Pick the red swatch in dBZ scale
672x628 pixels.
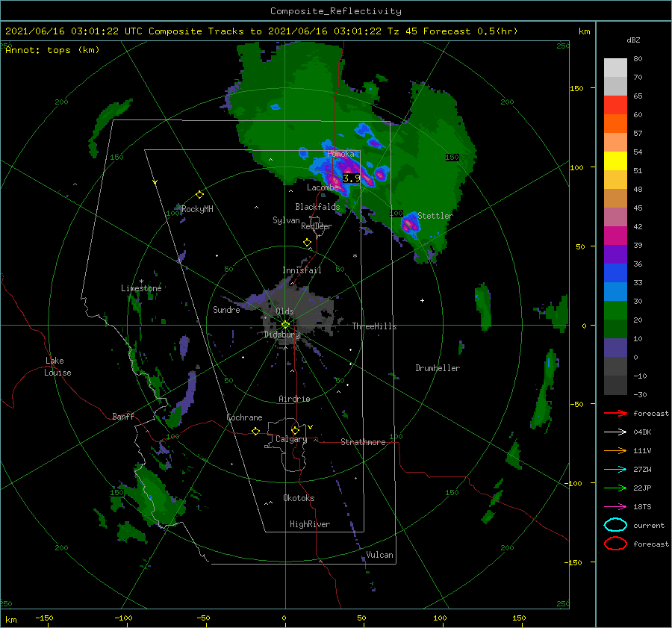(615, 105)
